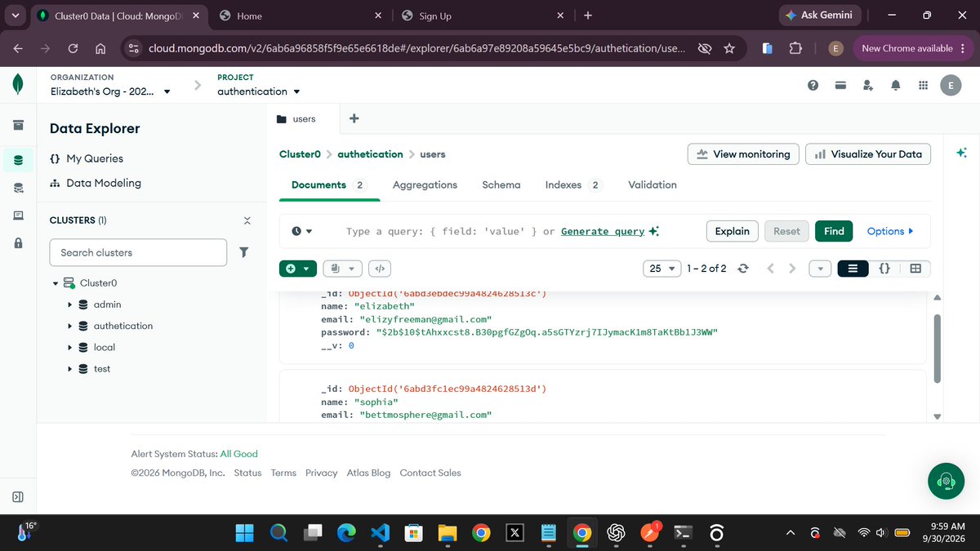
Task: Click the filter funnel next to Search clusters
Action: (243, 252)
